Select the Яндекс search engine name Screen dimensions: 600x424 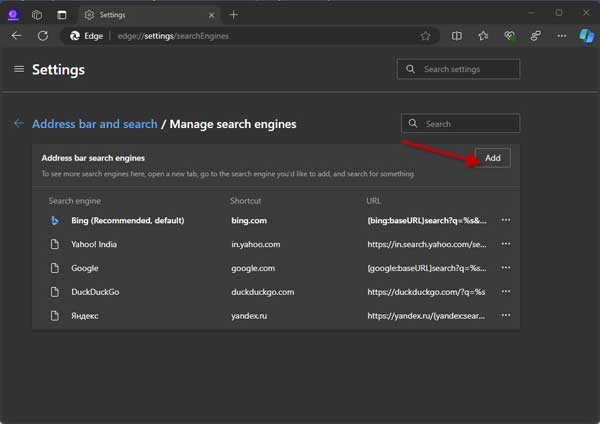85,316
